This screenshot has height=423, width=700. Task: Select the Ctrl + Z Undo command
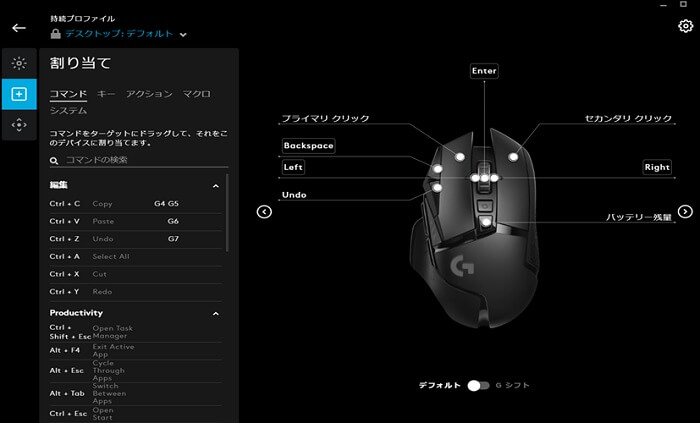click(x=136, y=239)
